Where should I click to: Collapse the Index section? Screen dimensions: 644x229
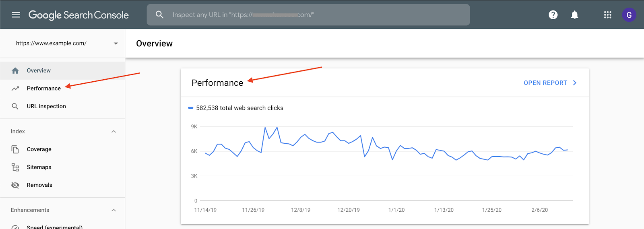tap(114, 132)
